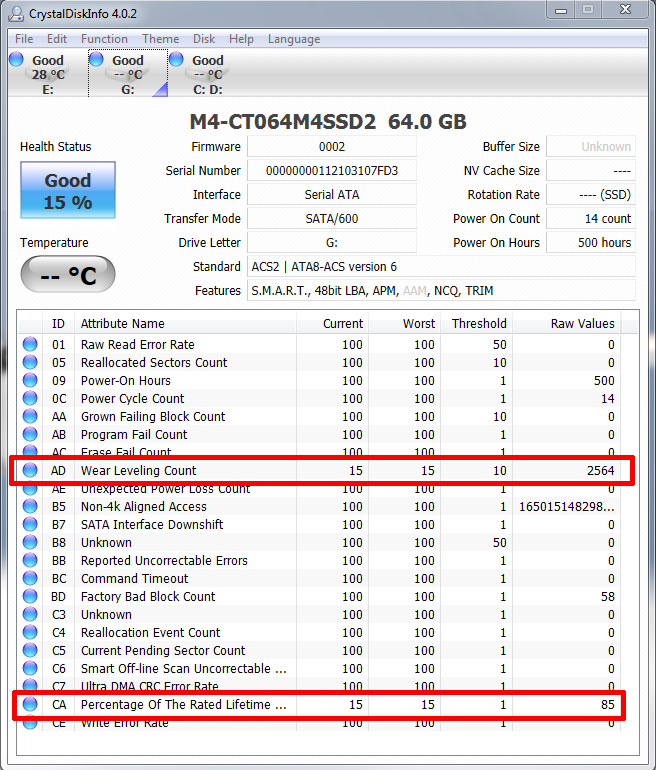Select the disk G: tab

point(128,74)
